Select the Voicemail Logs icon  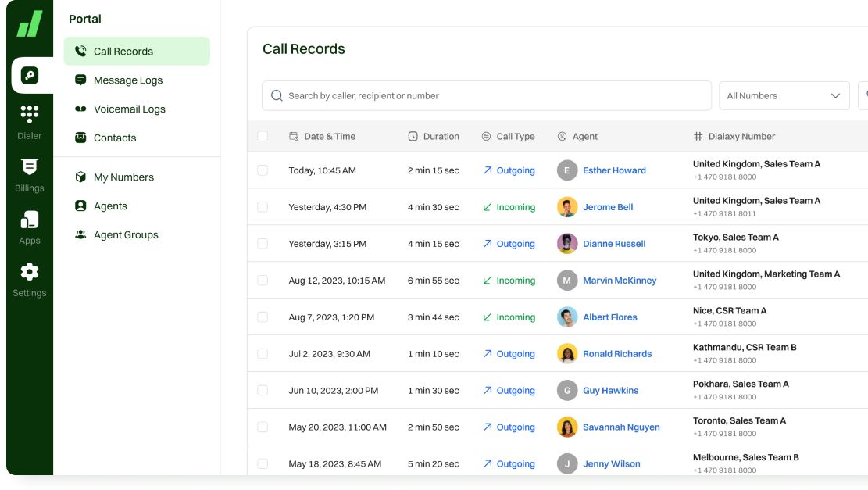[80, 109]
